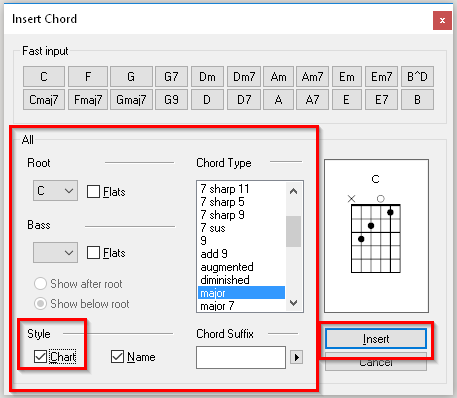Select augmented chord type
This screenshot has width=457, height=398.
[x=241, y=267]
